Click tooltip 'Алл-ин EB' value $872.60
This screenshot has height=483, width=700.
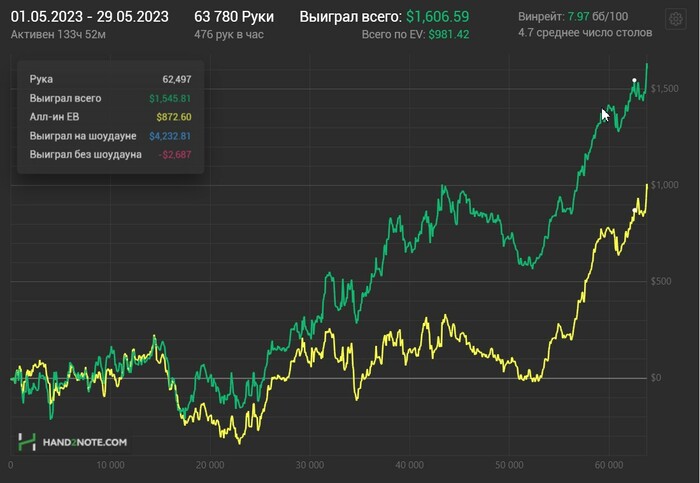[174, 117]
